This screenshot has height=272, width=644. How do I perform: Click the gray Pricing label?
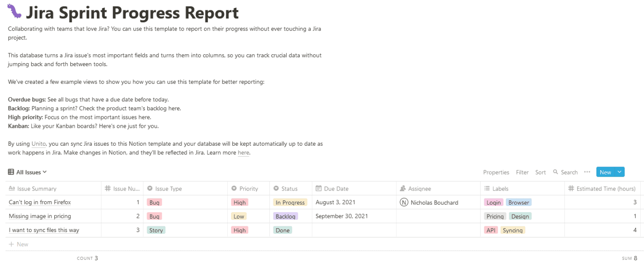point(495,216)
